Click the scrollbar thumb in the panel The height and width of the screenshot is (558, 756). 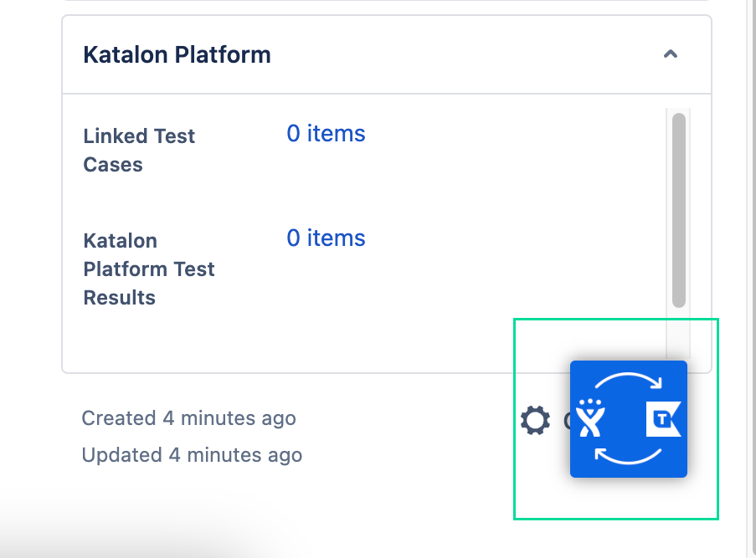677,209
